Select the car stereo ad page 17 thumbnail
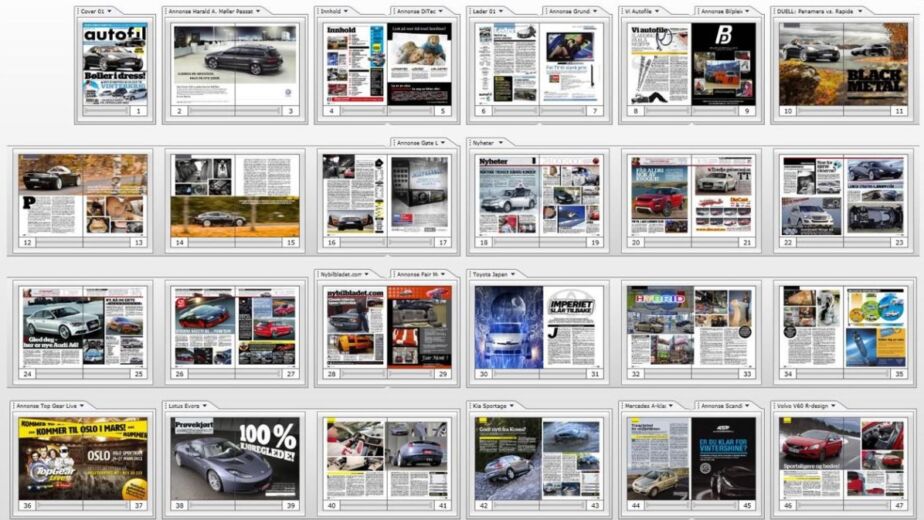Screen dimensions: 924x520 tap(420, 195)
